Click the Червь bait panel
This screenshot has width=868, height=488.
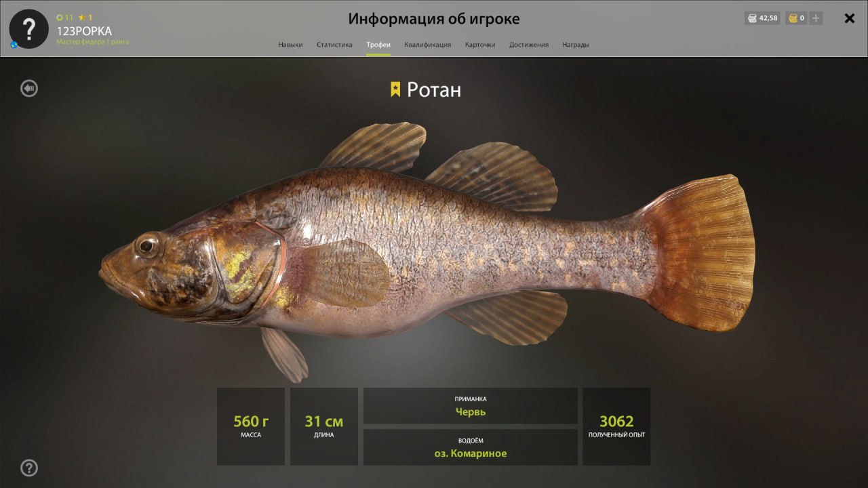click(471, 406)
